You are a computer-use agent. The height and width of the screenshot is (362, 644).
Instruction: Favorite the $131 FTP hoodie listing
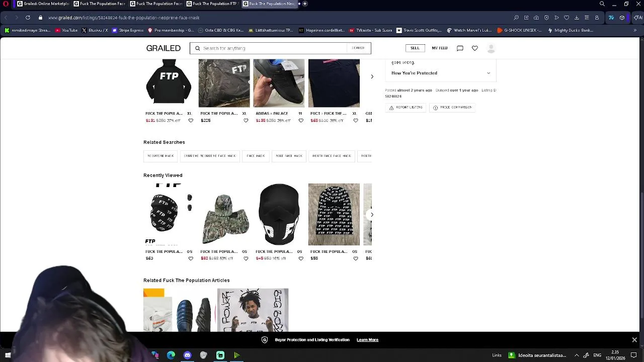[x=191, y=121]
